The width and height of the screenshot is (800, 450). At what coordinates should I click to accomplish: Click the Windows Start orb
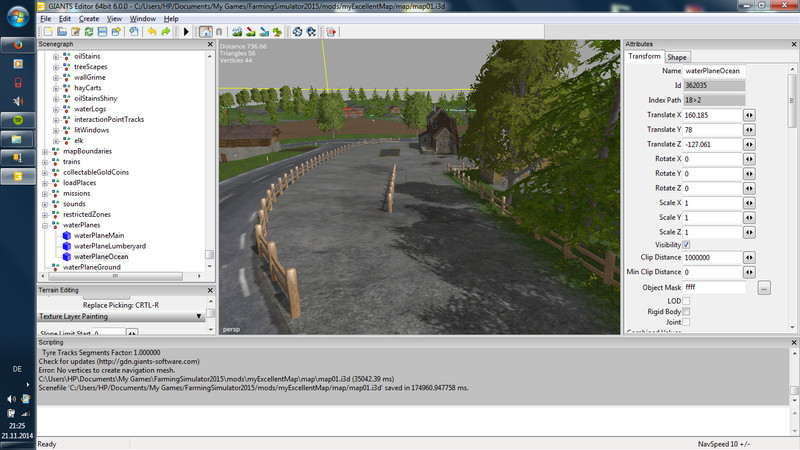(18, 17)
